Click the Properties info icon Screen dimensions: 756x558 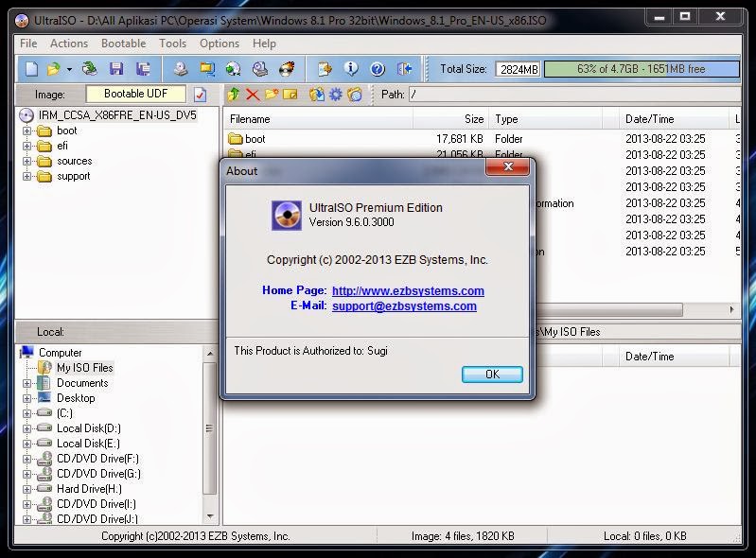351,69
